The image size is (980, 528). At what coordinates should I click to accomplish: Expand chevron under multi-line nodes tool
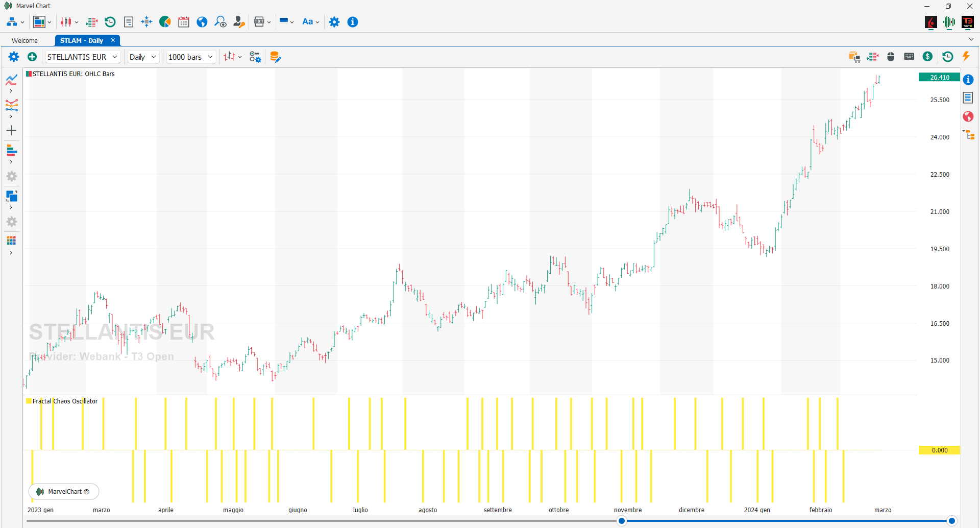pyautogui.click(x=11, y=117)
